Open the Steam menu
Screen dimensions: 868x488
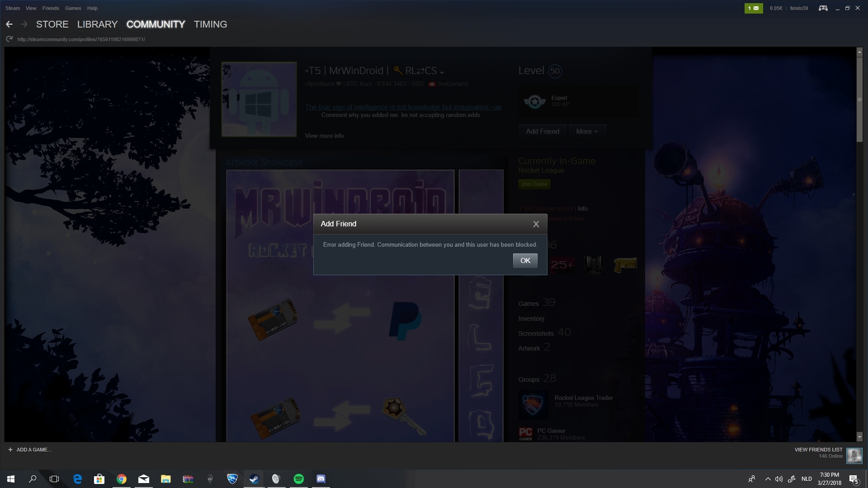point(13,8)
